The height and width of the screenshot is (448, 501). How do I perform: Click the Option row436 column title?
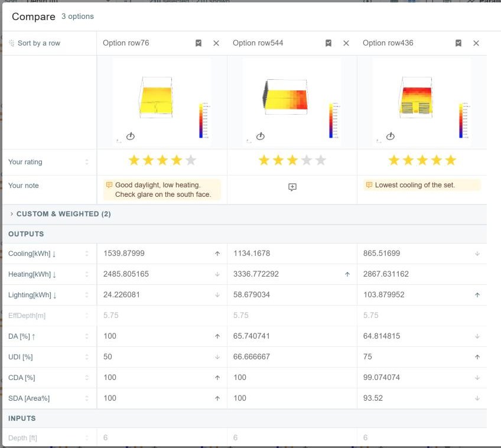pos(388,43)
